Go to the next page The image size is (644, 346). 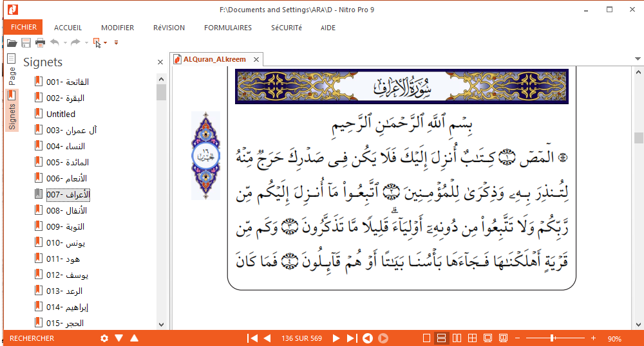336,338
